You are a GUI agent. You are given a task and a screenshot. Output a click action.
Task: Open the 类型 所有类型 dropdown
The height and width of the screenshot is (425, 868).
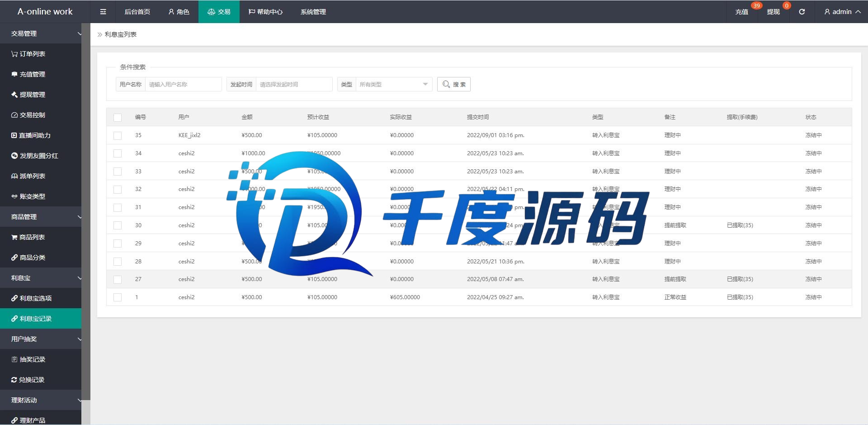(394, 84)
